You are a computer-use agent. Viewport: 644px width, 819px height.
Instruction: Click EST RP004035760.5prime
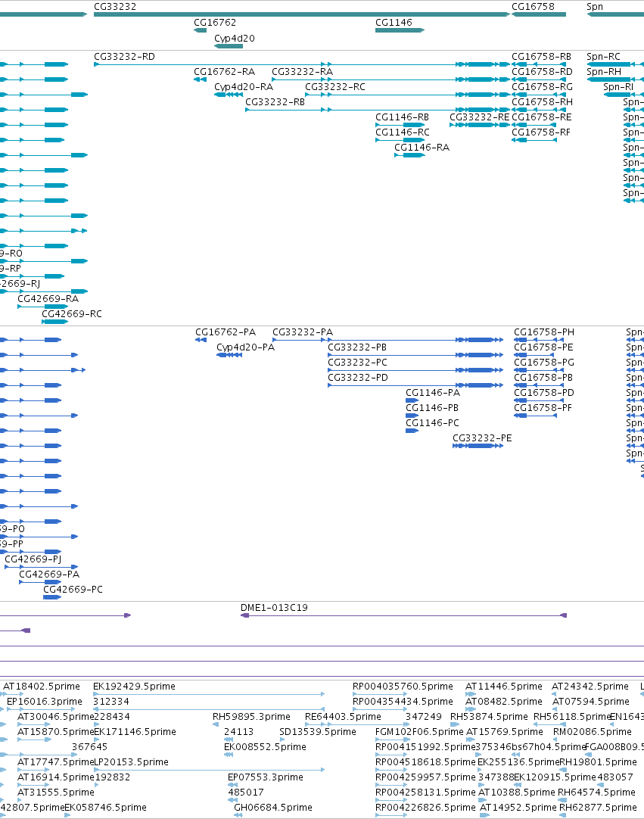(403, 687)
